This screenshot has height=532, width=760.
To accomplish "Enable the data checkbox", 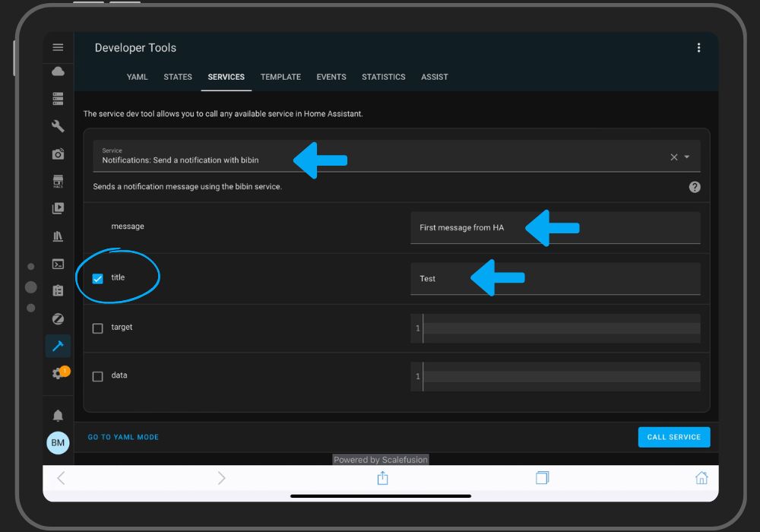I will (x=97, y=375).
